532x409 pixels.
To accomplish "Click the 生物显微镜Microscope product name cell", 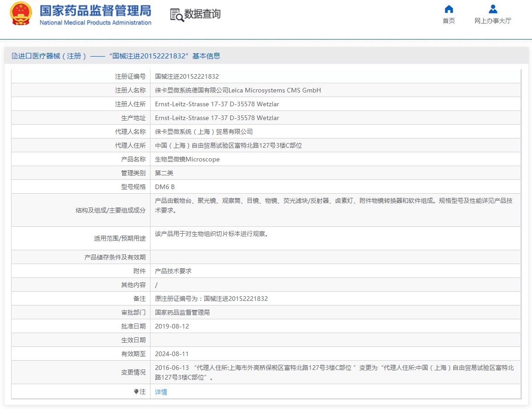I will click(x=187, y=159).
